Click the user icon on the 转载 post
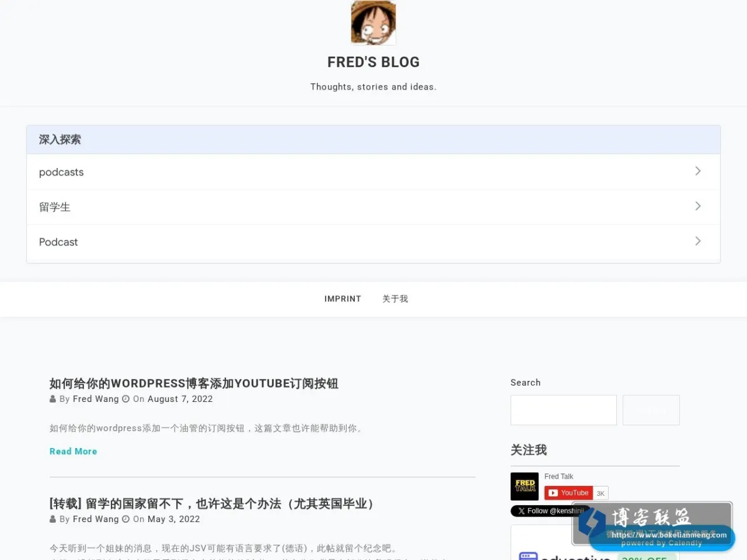The image size is (747, 560). [x=53, y=519]
